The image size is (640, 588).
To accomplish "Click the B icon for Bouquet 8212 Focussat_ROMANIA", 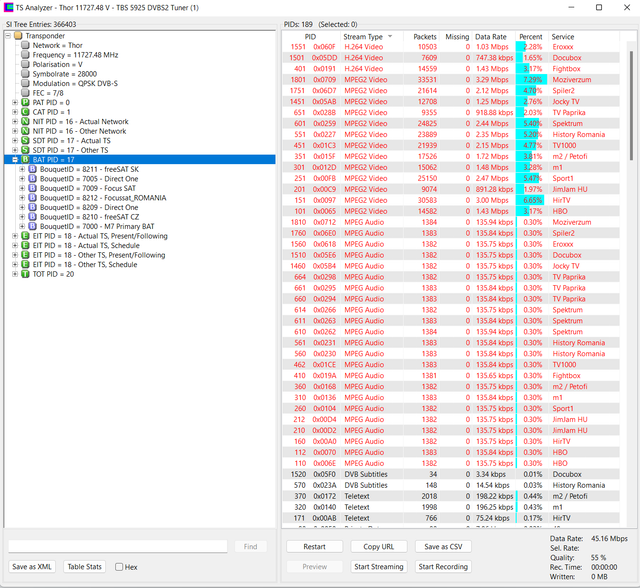I will point(33,197).
